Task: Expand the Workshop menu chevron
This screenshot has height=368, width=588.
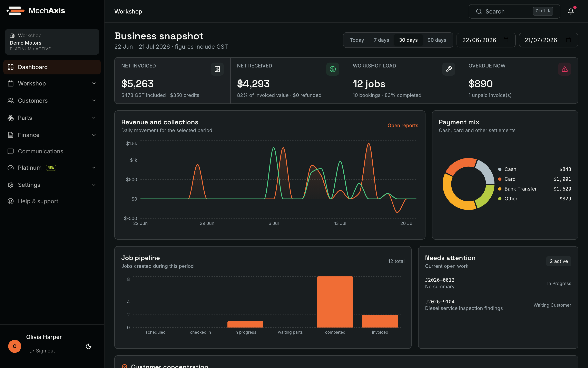Action: 94,83
